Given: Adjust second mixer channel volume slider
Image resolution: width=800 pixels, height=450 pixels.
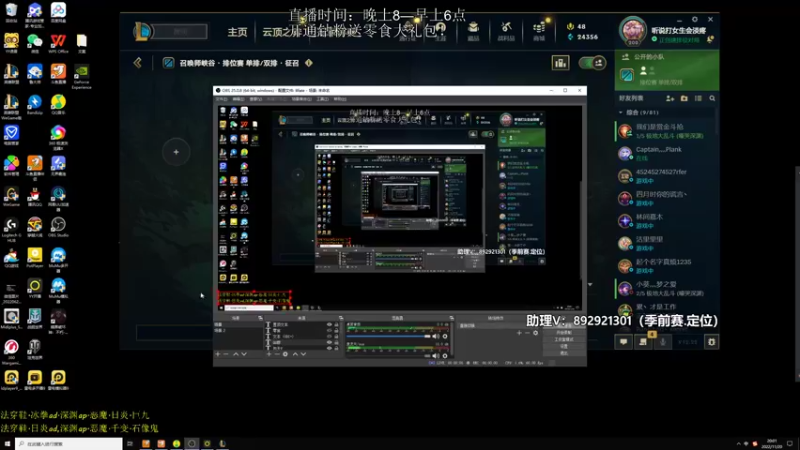Looking at the screenshot, I should click(x=388, y=356).
